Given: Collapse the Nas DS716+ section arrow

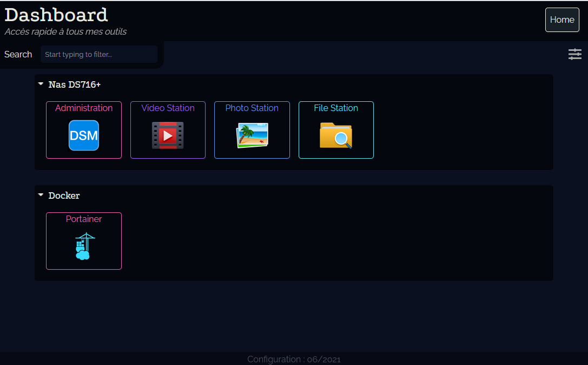Looking at the screenshot, I should 41,84.
